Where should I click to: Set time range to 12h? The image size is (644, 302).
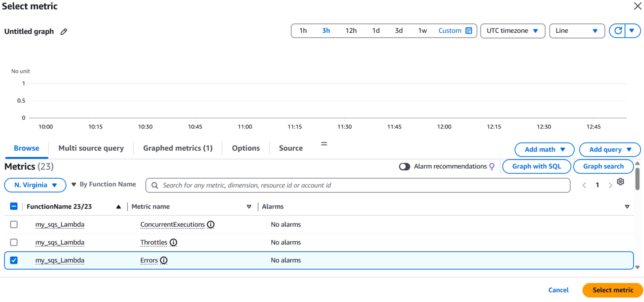[x=351, y=31]
